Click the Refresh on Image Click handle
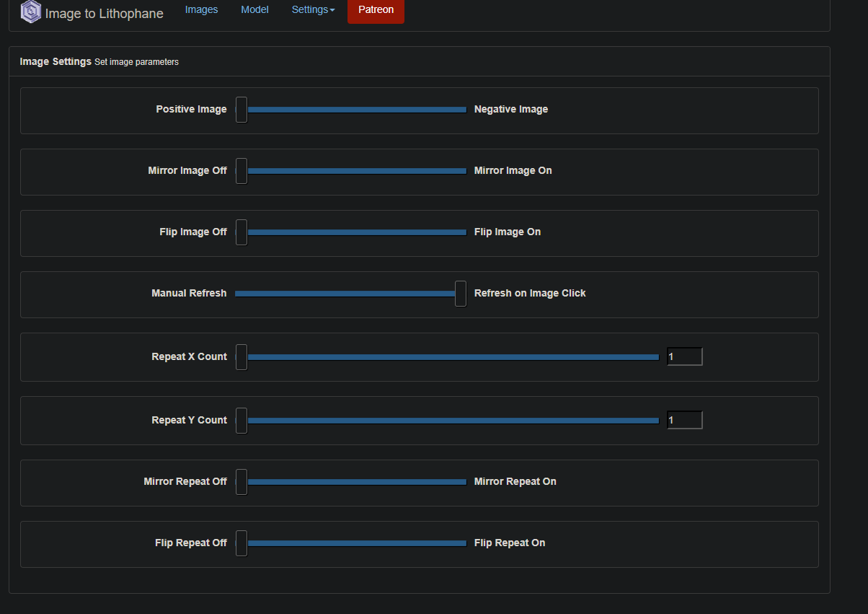This screenshot has width=868, height=614. [461, 294]
